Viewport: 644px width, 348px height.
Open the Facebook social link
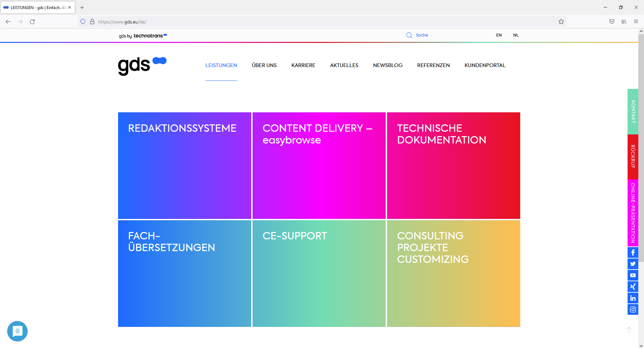pyautogui.click(x=633, y=252)
